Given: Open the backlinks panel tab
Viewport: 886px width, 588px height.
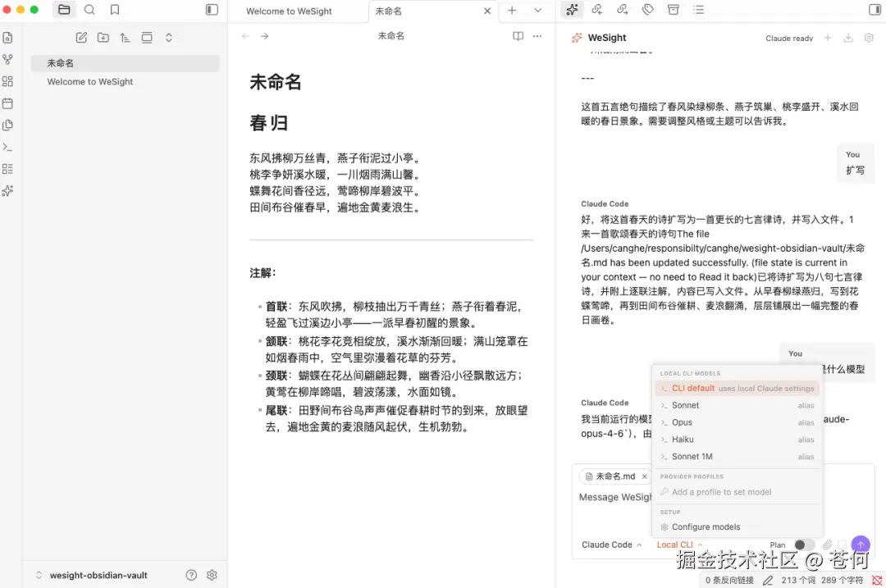Looking at the screenshot, I should tap(597, 10).
